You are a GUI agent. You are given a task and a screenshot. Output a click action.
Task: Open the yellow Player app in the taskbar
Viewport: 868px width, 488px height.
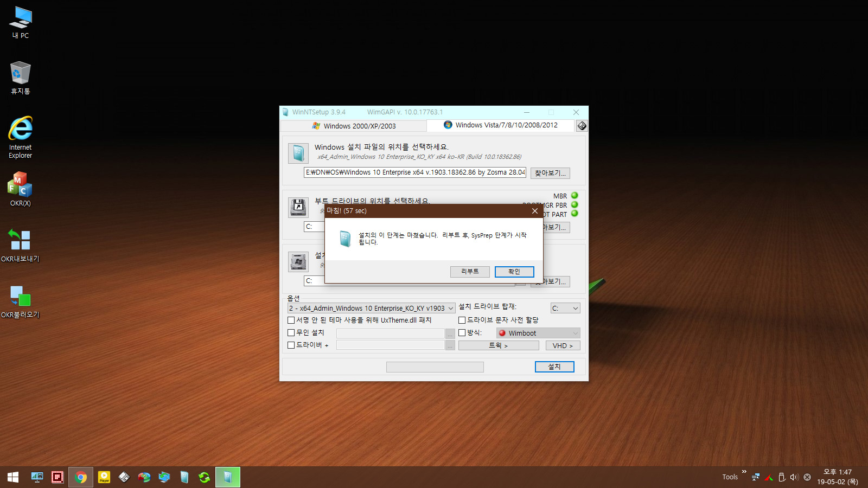[104, 477]
